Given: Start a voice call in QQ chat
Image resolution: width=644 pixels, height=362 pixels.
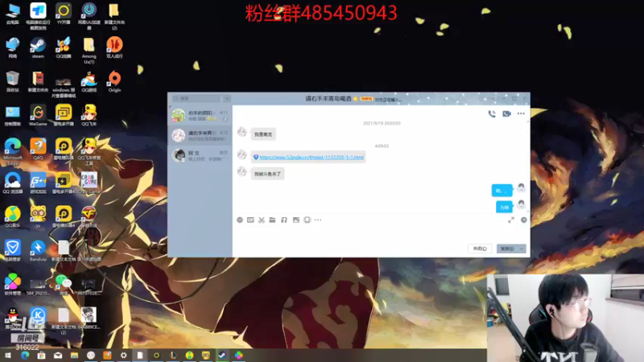Looking at the screenshot, I should 492,114.
